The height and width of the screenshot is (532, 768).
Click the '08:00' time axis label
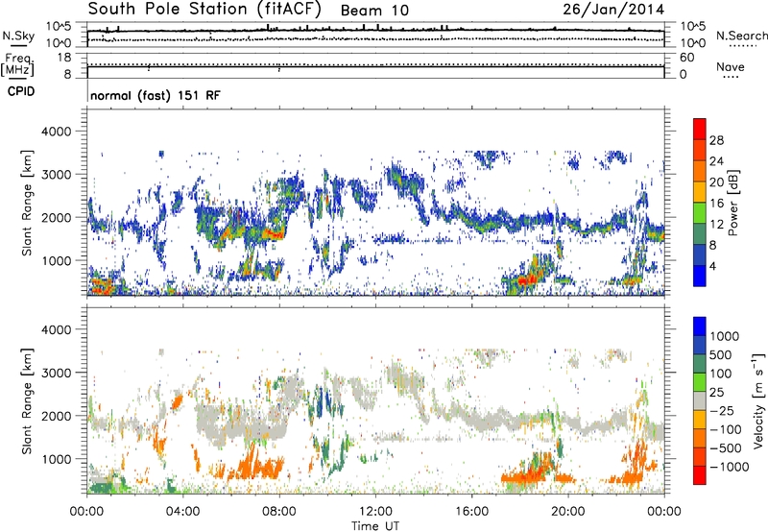[x=279, y=512]
